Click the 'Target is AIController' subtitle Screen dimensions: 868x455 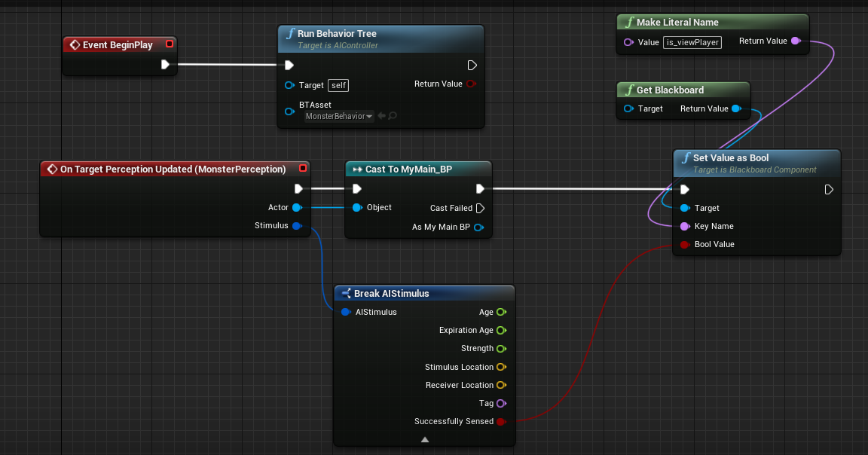coord(338,45)
